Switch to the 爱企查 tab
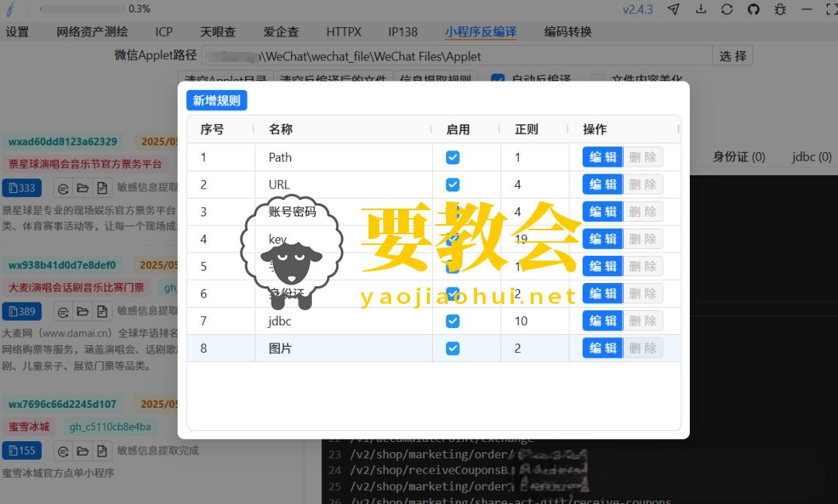Screen dimensions: 838x504 pyautogui.click(x=281, y=32)
